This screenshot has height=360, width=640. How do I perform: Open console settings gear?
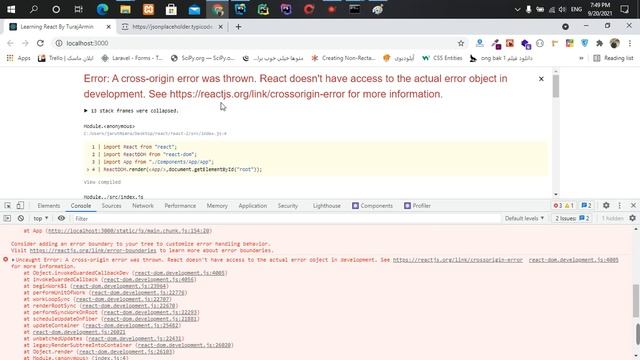click(632, 218)
